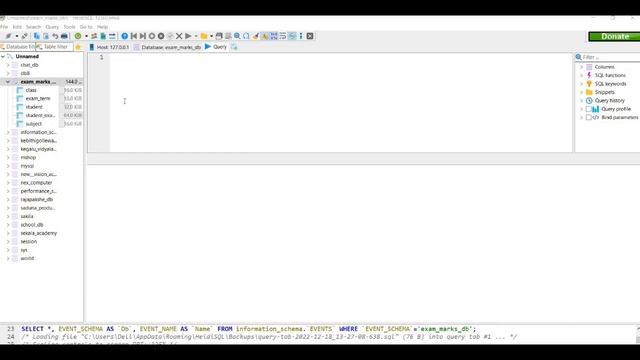
Task: Select the sakila database
Action: (x=27, y=216)
